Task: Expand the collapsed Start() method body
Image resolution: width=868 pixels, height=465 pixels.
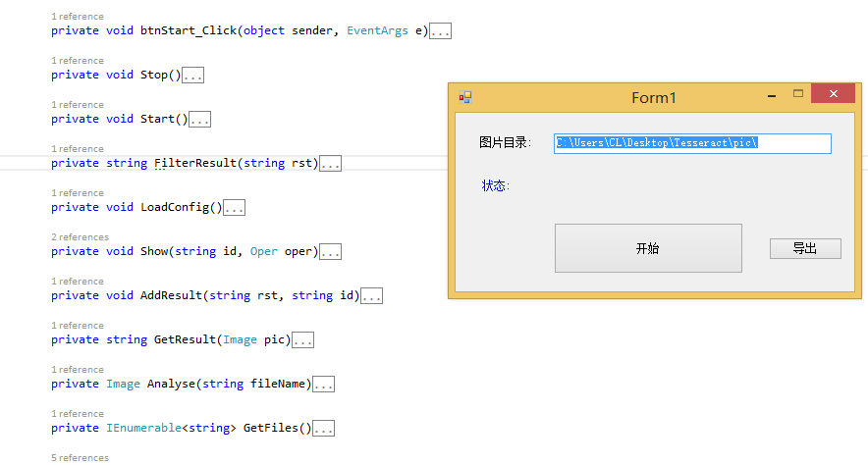Action: tap(200, 120)
